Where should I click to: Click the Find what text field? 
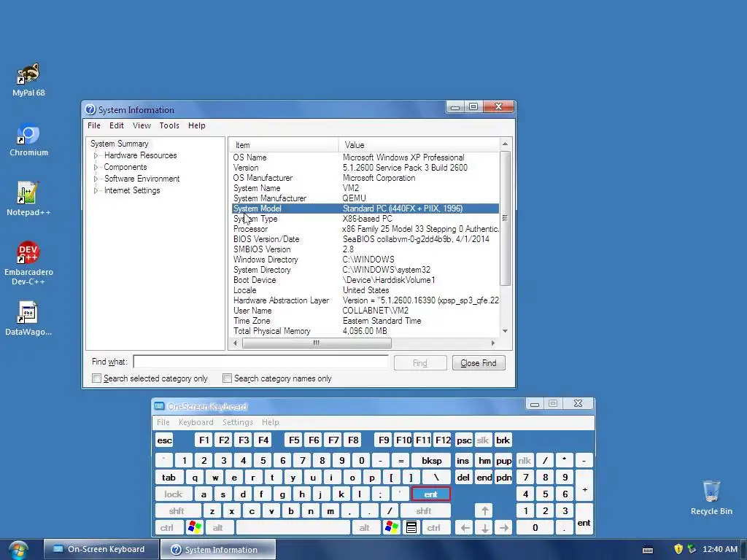point(260,362)
